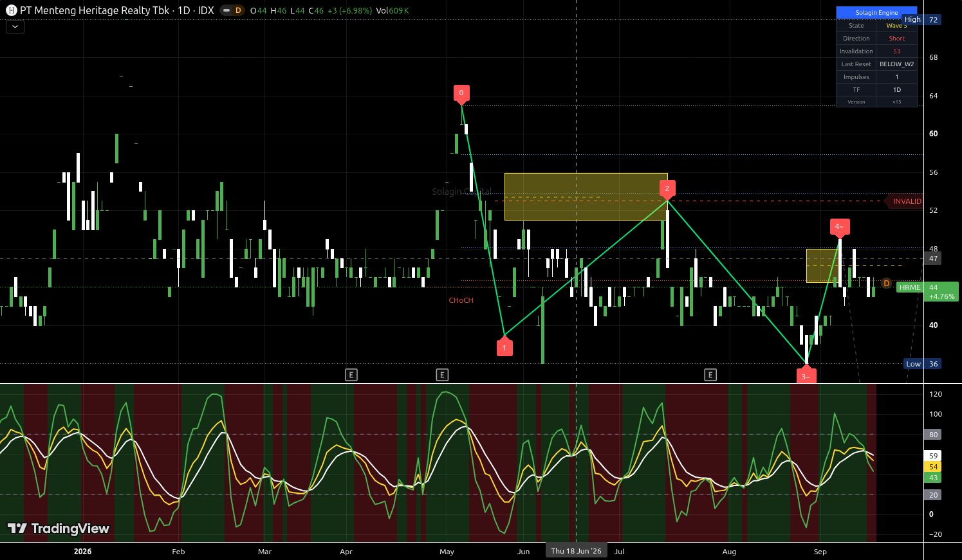Click the Solagin Engine table header
The image size is (962, 560).
[876, 12]
